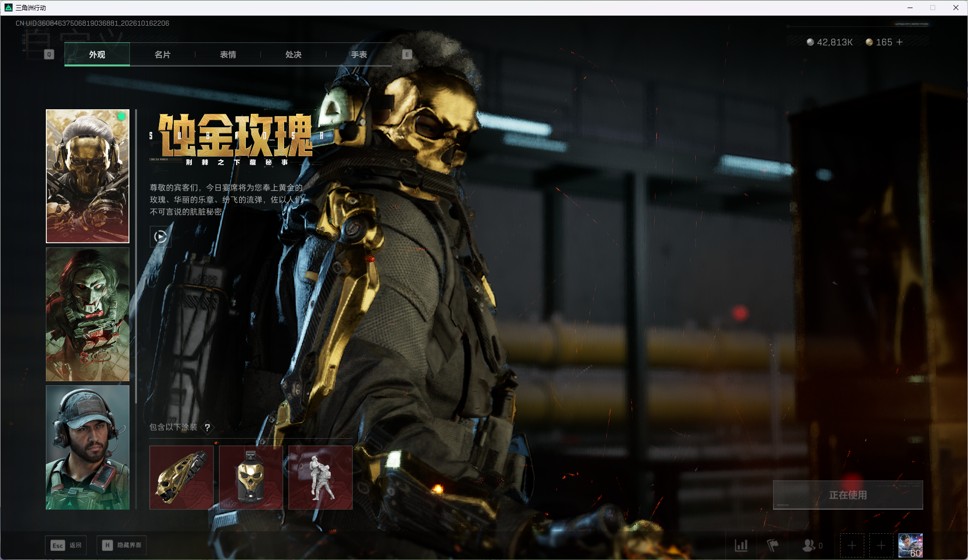Click the gold coin 165 currency icon
This screenshot has width=968, height=560.
coord(869,42)
